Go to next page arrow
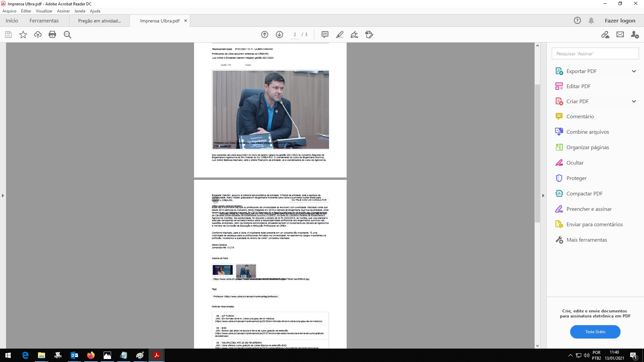 (279, 35)
